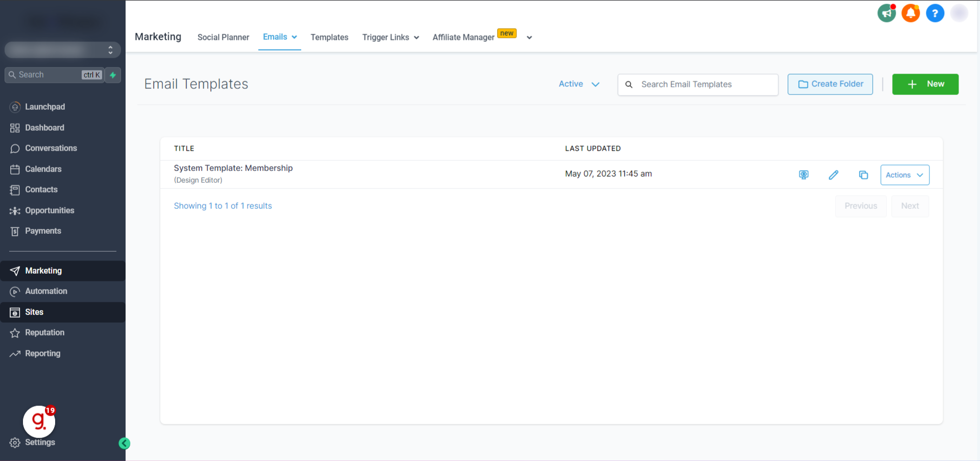Open the blue help question mark icon
This screenshot has width=980, height=461.
(935, 13)
